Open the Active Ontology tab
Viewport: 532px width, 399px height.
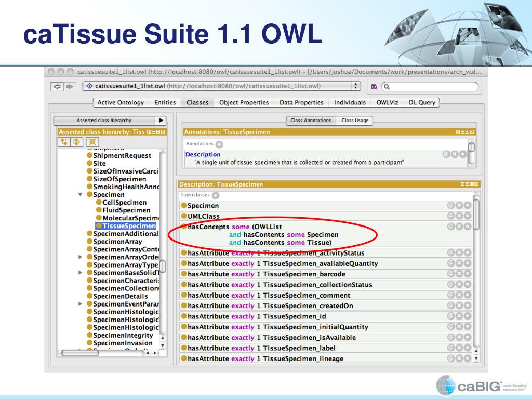click(x=121, y=102)
